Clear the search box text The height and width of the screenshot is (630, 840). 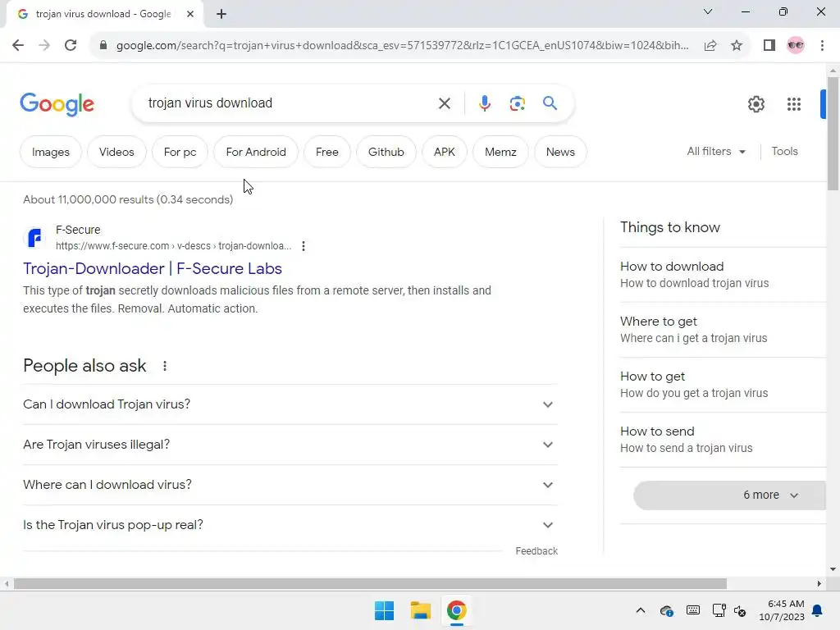(444, 103)
